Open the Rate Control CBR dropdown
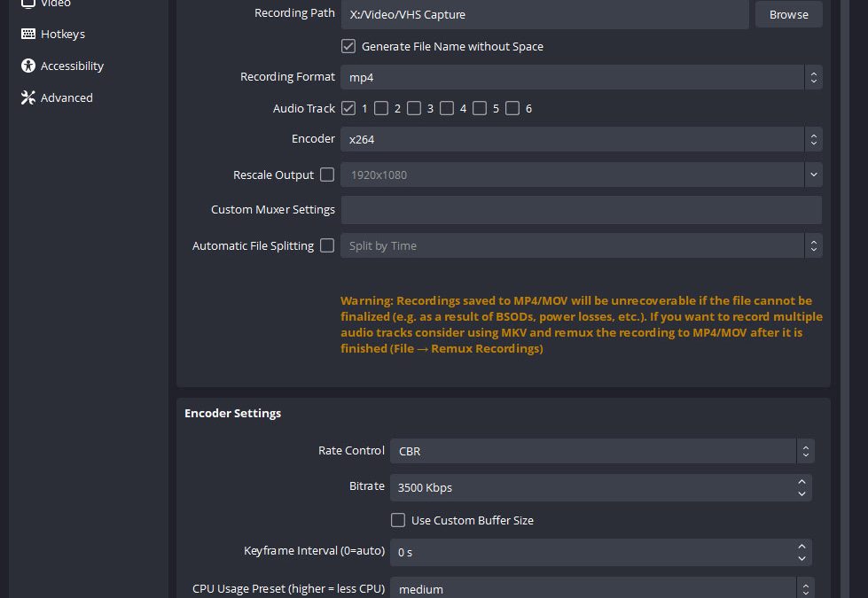The height and width of the screenshot is (598, 868). (x=601, y=451)
